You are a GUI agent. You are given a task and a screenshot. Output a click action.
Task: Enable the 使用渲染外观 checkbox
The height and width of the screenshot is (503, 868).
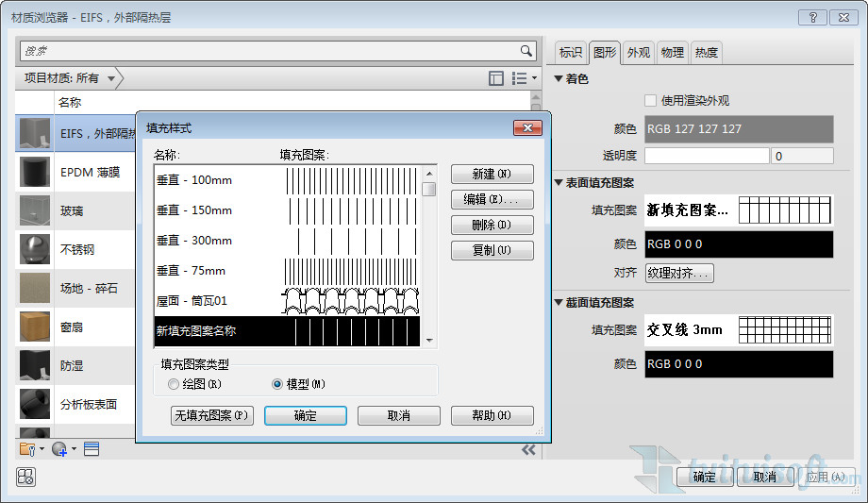tap(650, 101)
